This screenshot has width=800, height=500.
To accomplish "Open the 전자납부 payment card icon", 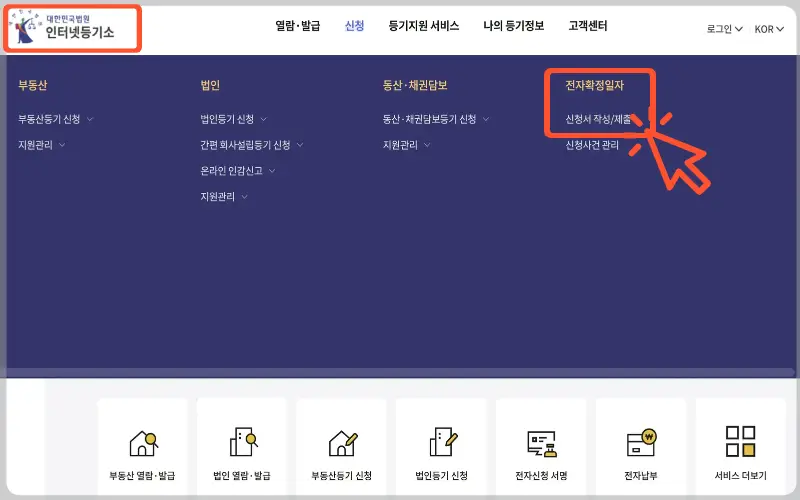I will tap(641, 442).
